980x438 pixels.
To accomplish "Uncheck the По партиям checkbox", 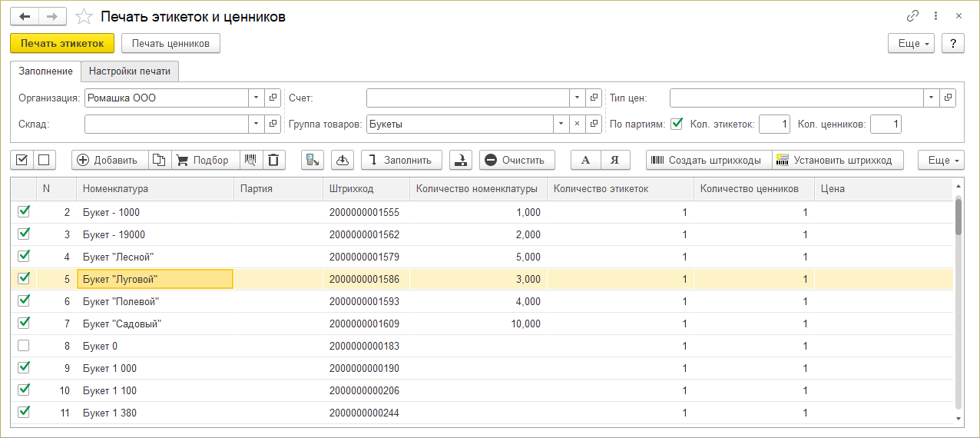I will click(677, 123).
